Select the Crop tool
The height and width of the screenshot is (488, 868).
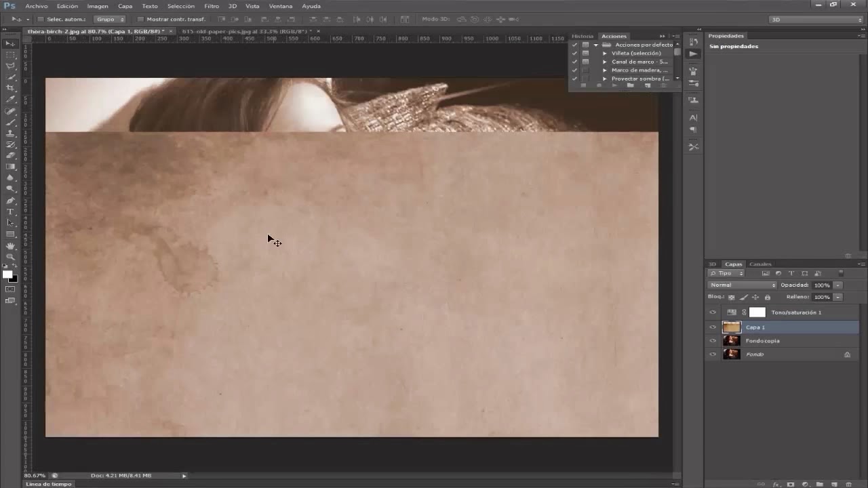click(x=10, y=89)
